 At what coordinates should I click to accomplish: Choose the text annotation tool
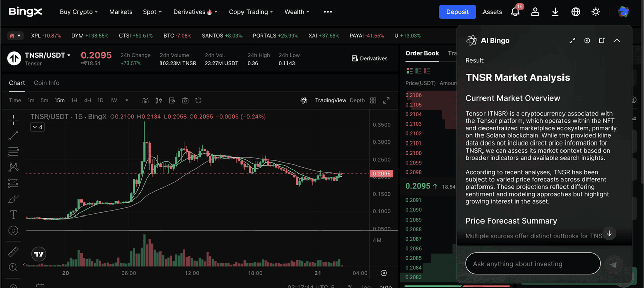coord(14,215)
